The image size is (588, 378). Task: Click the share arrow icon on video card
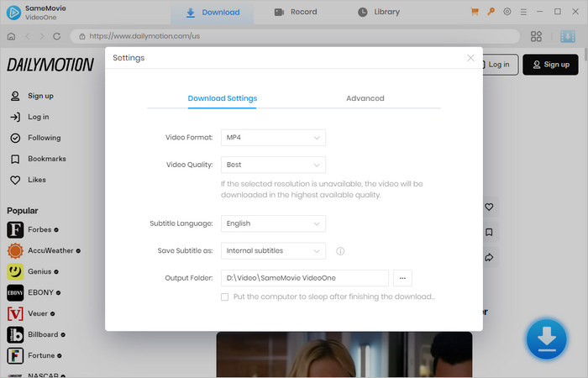point(489,257)
